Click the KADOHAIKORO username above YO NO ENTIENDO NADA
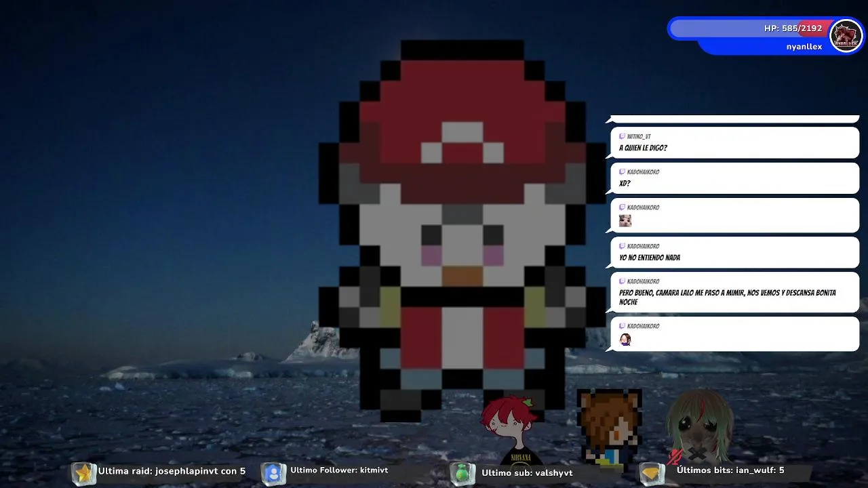The image size is (868, 488). click(643, 246)
